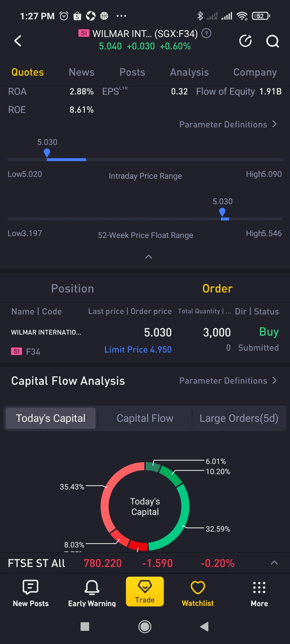Tap the question mark help icon
This screenshot has width=290, height=644.
pyautogui.click(x=206, y=34)
